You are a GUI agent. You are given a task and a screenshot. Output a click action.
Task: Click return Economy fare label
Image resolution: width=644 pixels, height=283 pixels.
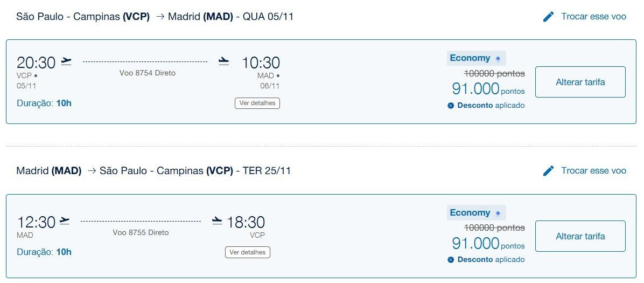click(470, 213)
